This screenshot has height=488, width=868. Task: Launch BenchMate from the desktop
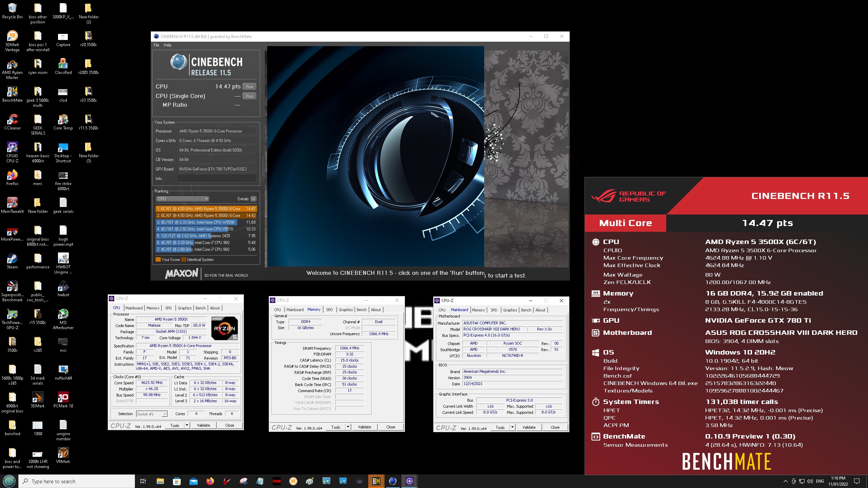tap(12, 94)
